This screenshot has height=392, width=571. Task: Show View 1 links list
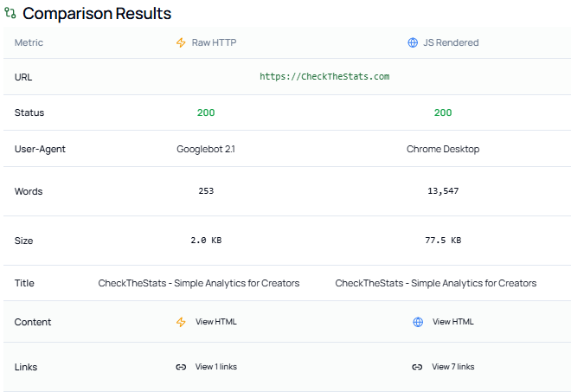pyautogui.click(x=215, y=367)
